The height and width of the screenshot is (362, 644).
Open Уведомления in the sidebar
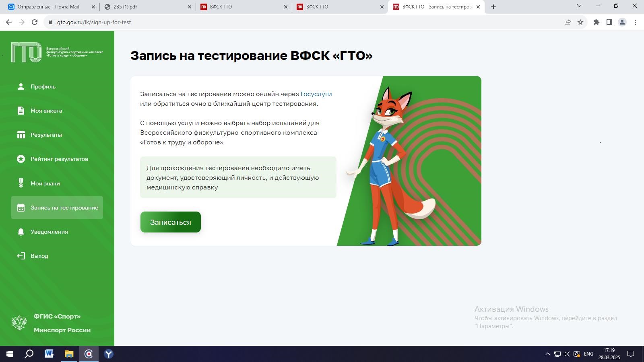tap(57, 232)
